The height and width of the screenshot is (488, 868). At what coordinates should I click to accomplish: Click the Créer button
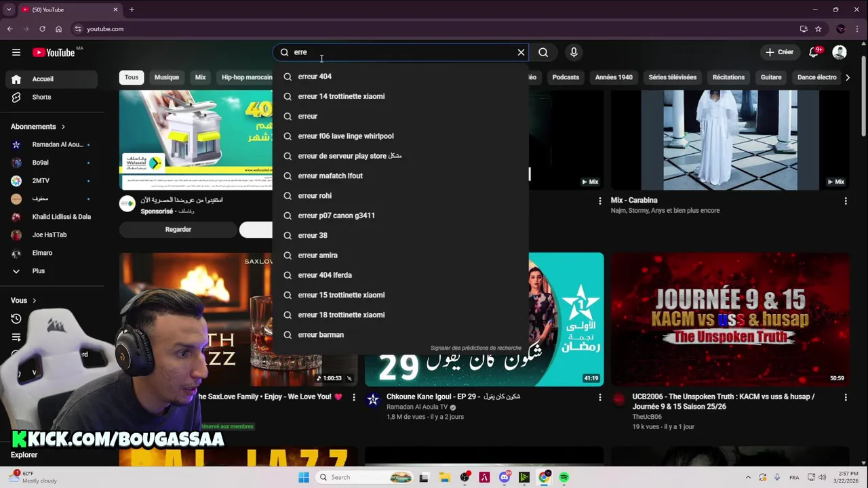coord(779,52)
